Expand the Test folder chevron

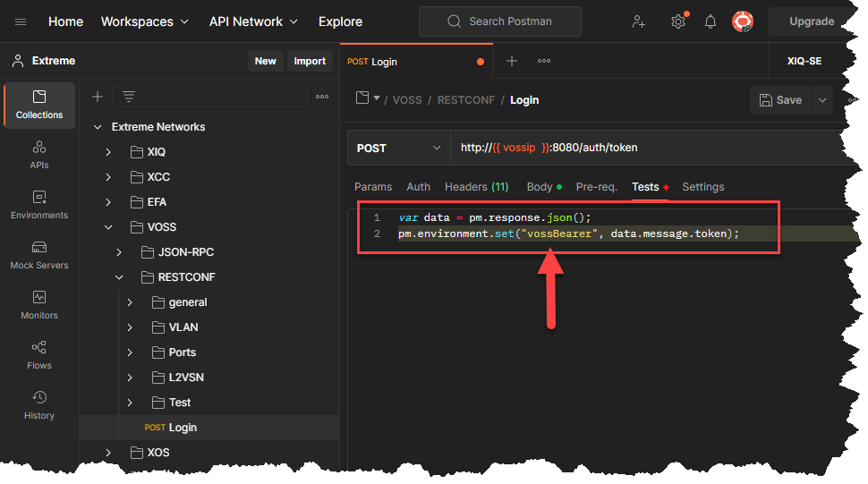click(x=130, y=403)
